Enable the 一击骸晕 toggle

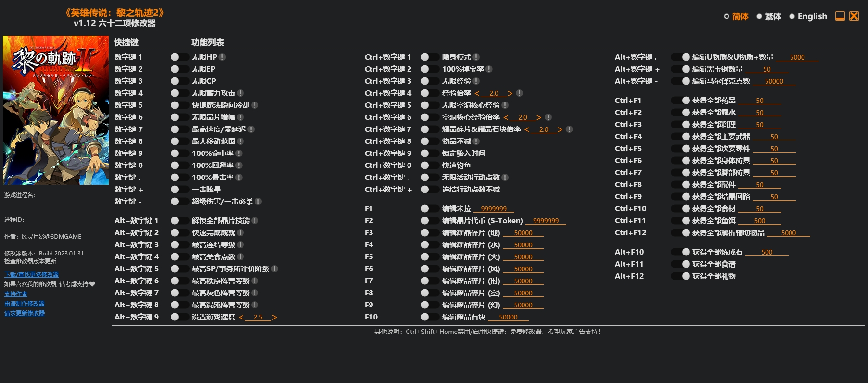pos(179,189)
